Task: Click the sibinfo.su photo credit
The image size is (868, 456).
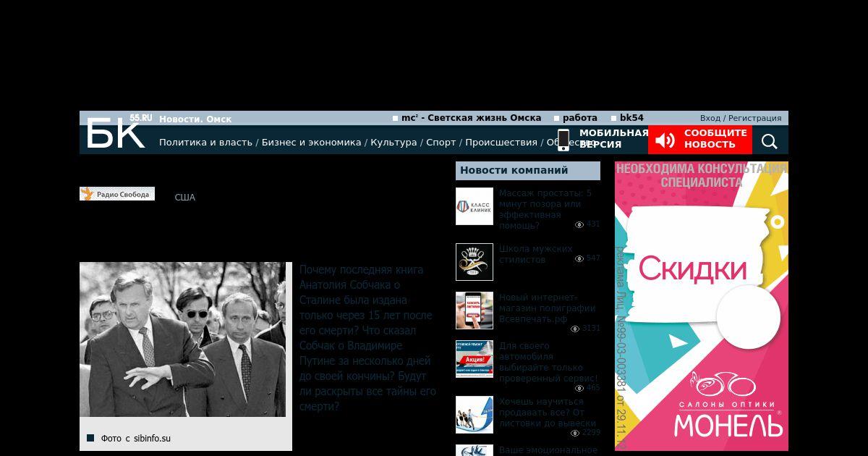Action: pyautogui.click(x=136, y=438)
